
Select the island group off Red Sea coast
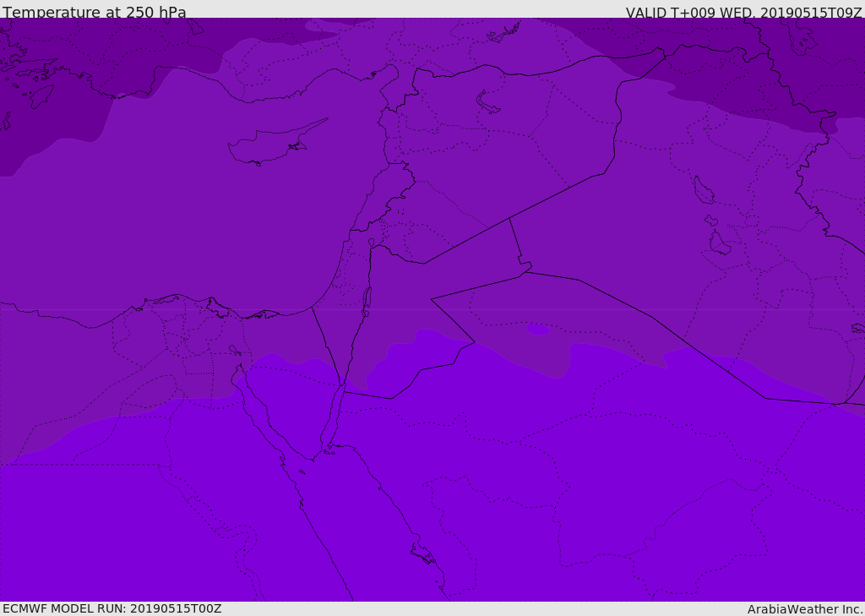coord(422,554)
